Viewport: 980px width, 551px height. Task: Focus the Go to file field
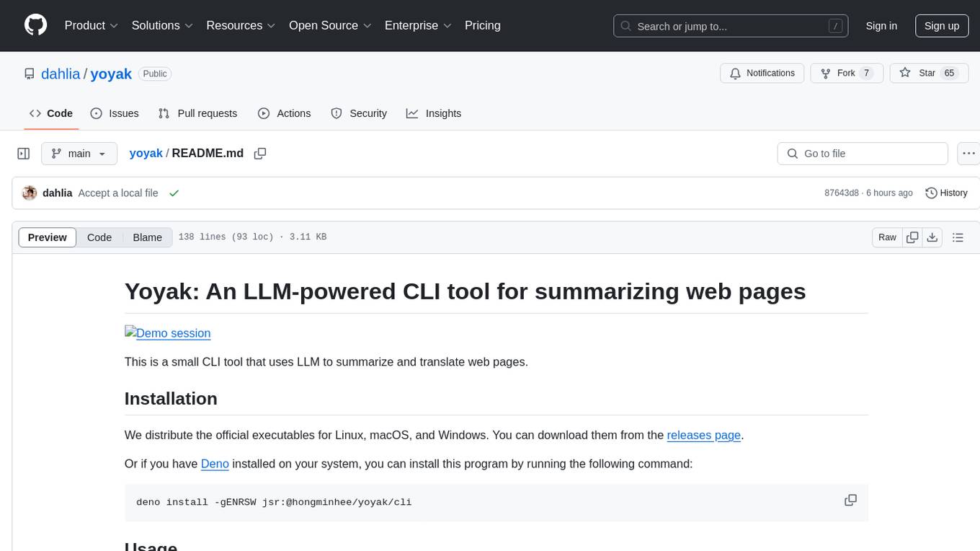[x=863, y=154]
